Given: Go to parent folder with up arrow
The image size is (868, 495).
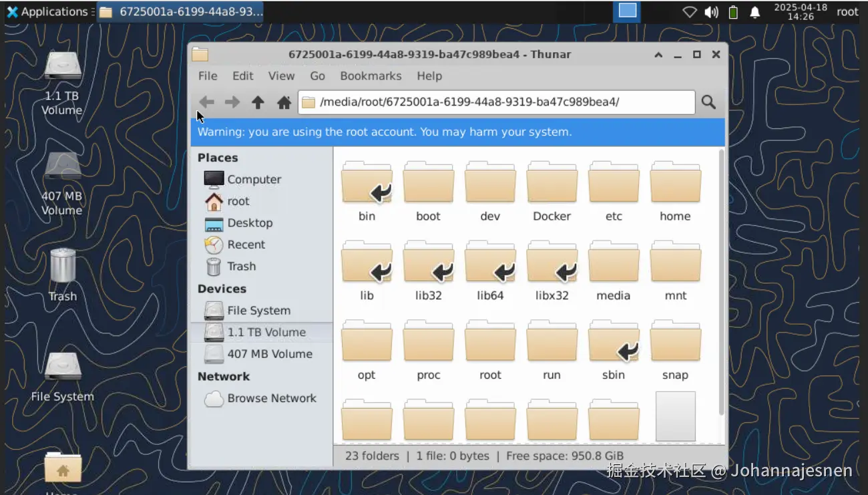Looking at the screenshot, I should pyautogui.click(x=258, y=102).
